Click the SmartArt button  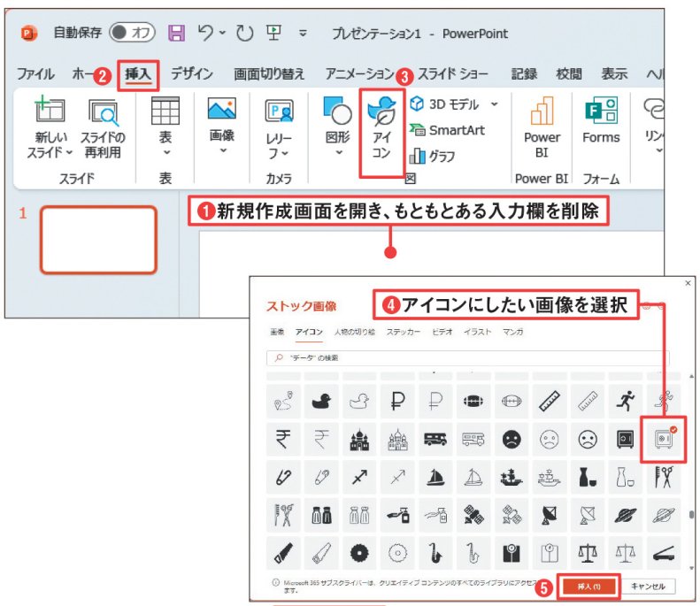tap(447, 130)
